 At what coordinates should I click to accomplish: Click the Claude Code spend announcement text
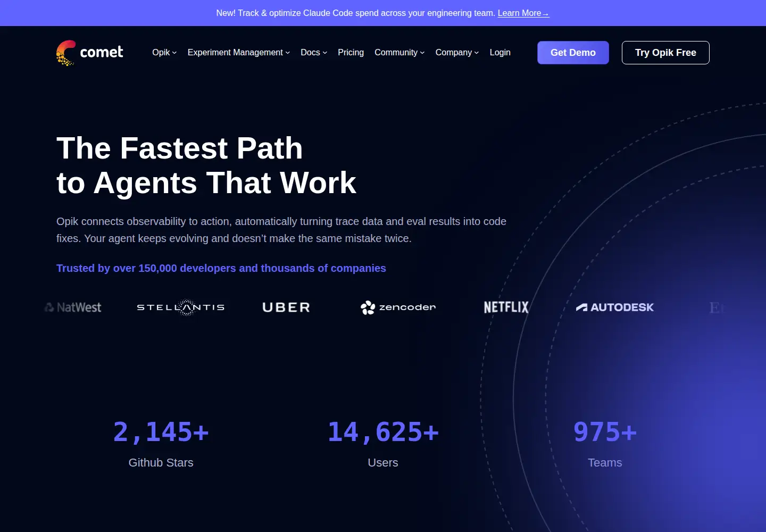[x=355, y=13]
